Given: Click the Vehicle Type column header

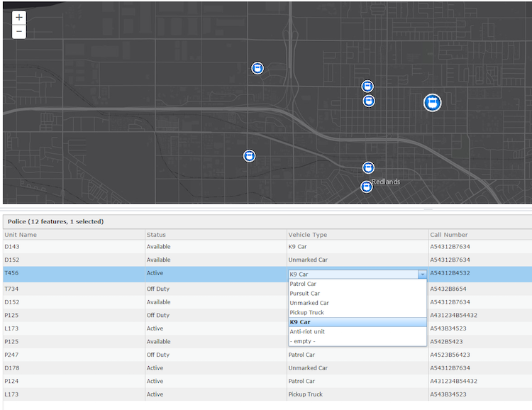Looking at the screenshot, I should pos(308,235).
